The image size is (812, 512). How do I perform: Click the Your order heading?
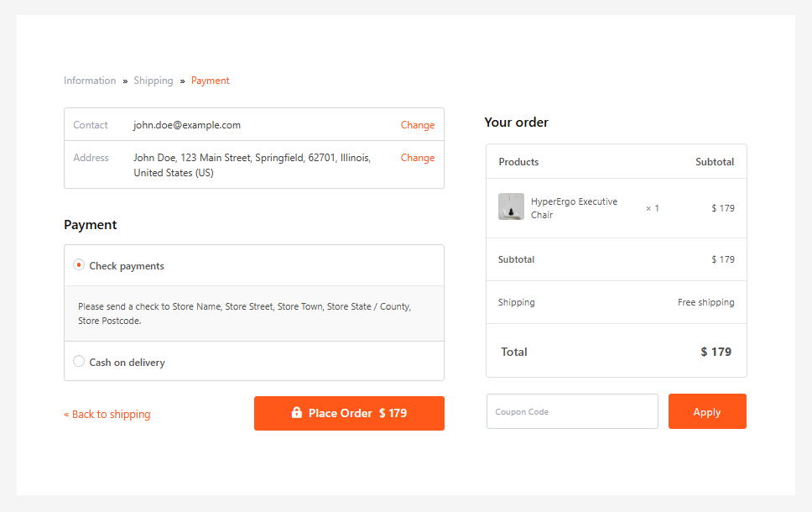coord(516,123)
